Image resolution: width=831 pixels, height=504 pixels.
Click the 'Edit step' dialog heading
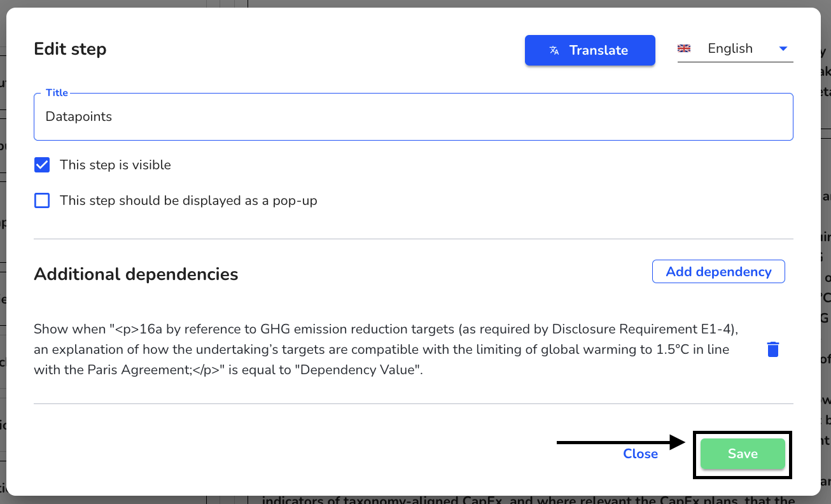[70, 49]
